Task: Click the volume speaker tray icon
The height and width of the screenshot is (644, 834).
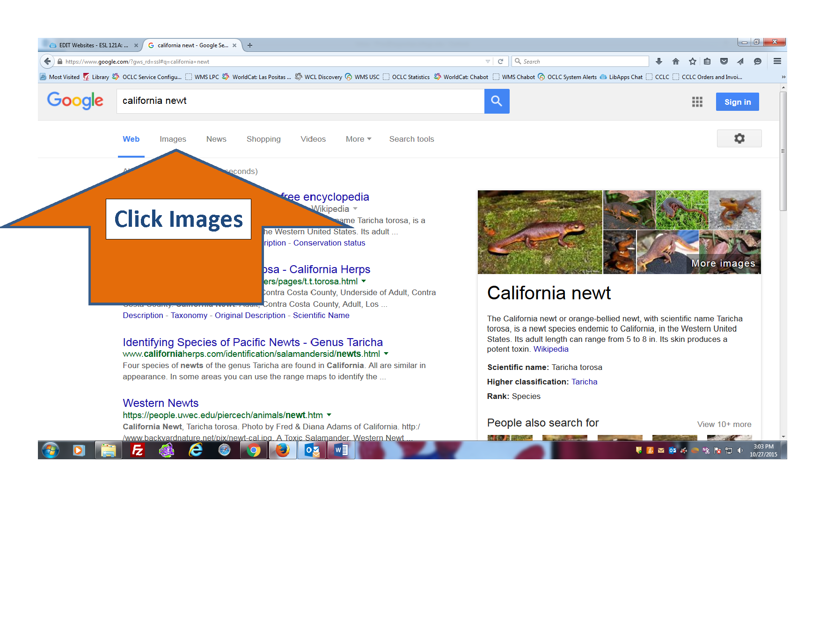Action: click(x=740, y=450)
